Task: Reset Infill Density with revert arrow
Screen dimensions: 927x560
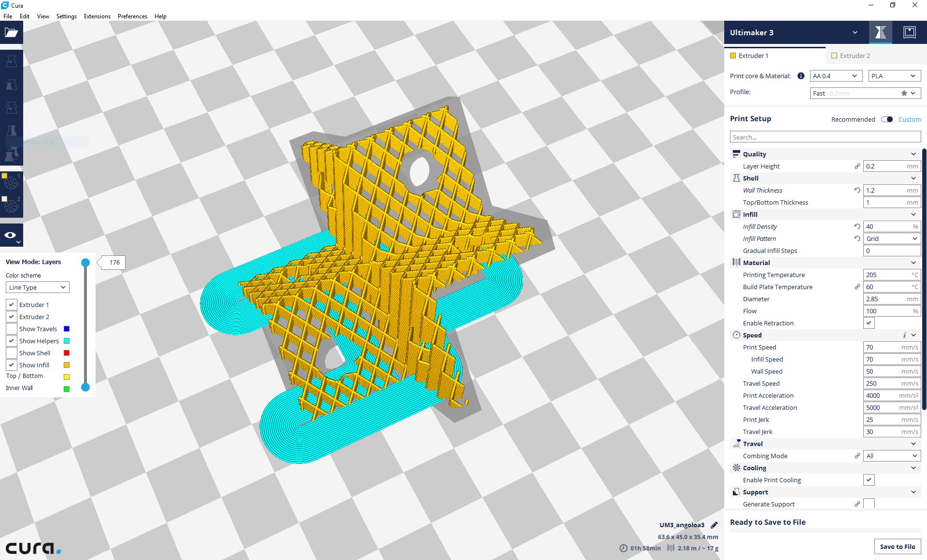Action: tap(857, 226)
